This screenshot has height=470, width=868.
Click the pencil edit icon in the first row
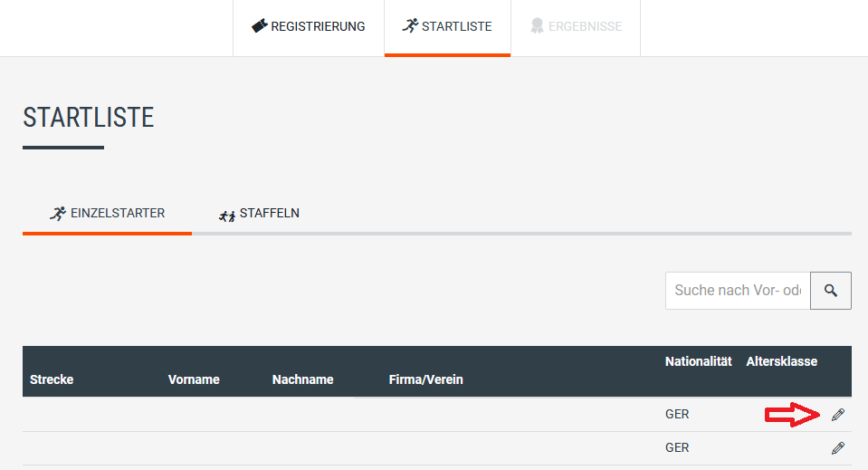[x=838, y=415]
